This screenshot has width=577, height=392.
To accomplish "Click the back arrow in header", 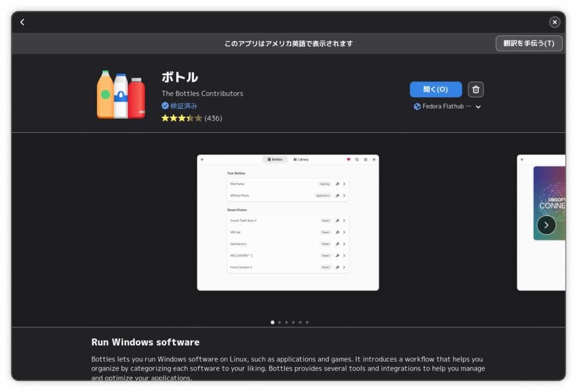I will [x=22, y=22].
